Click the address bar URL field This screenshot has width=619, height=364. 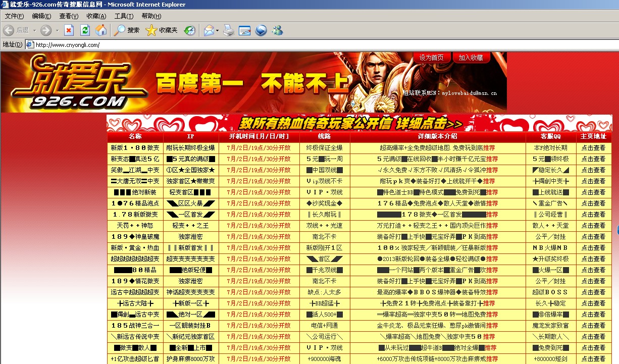(303, 44)
